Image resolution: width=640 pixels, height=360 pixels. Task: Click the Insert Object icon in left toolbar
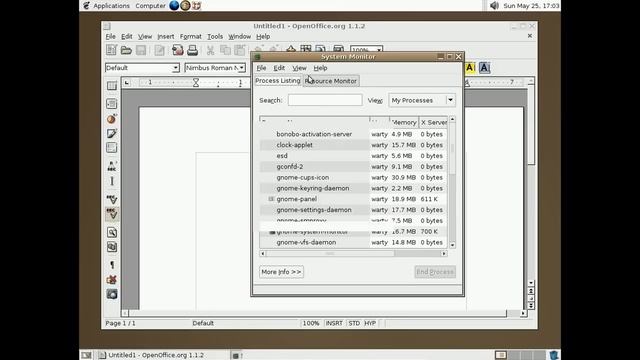pyautogui.click(x=111, y=119)
